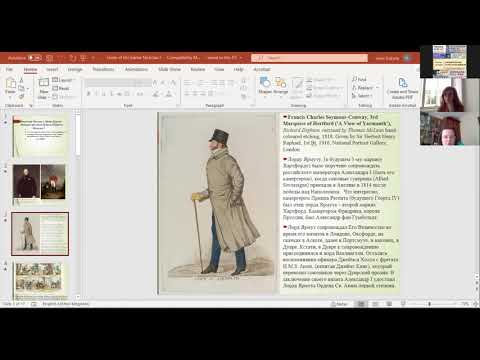480x360 pixels.
Task: Click the Save icon in the quick access toolbar
Action: pos(49,58)
